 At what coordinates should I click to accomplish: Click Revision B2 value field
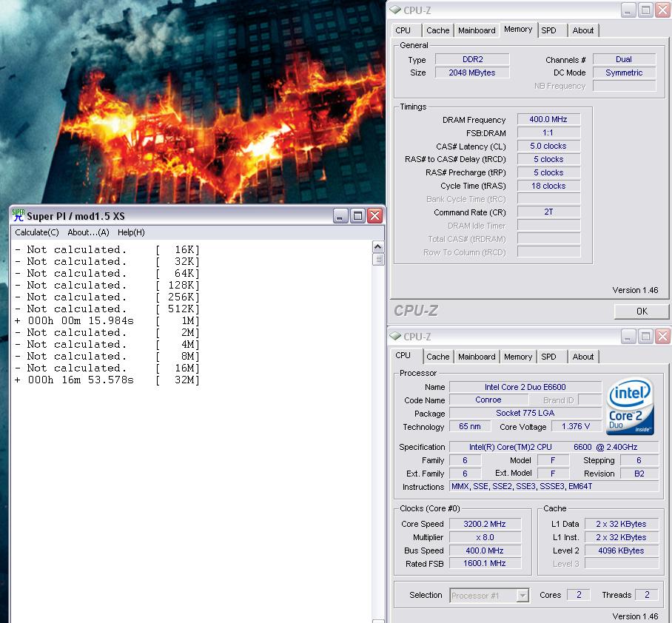click(639, 474)
